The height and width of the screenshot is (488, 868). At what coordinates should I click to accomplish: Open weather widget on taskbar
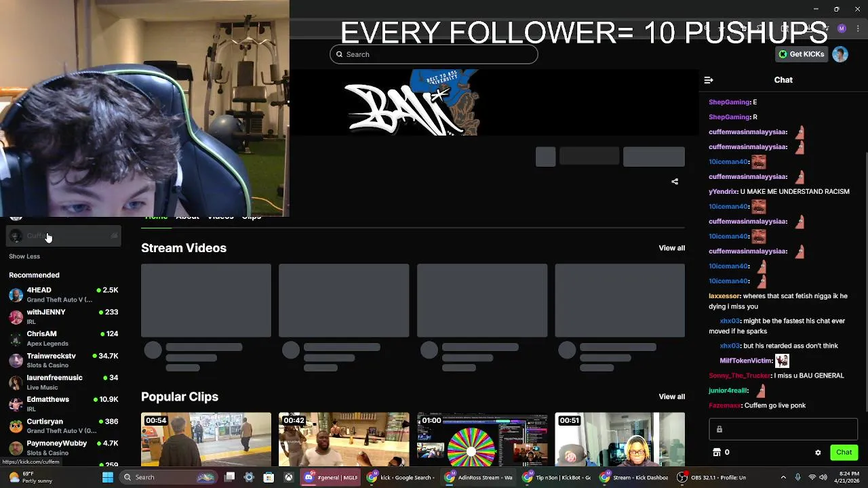[32, 477]
